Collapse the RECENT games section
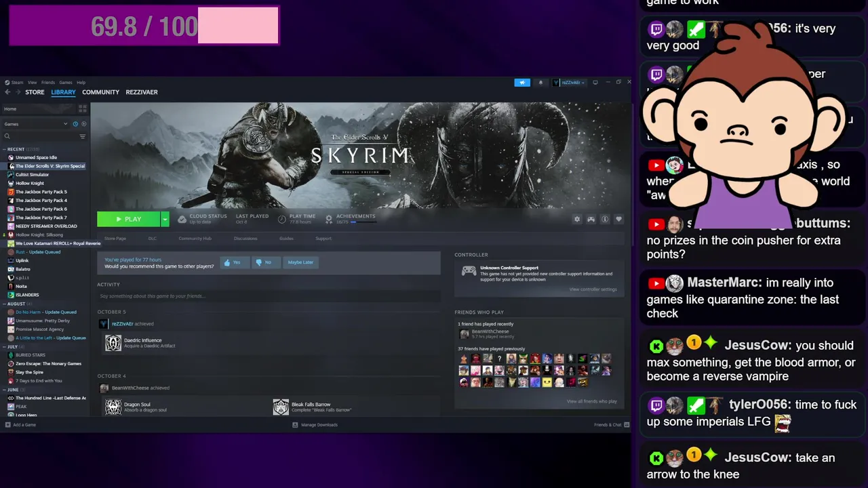The width and height of the screenshot is (868, 488). point(4,149)
